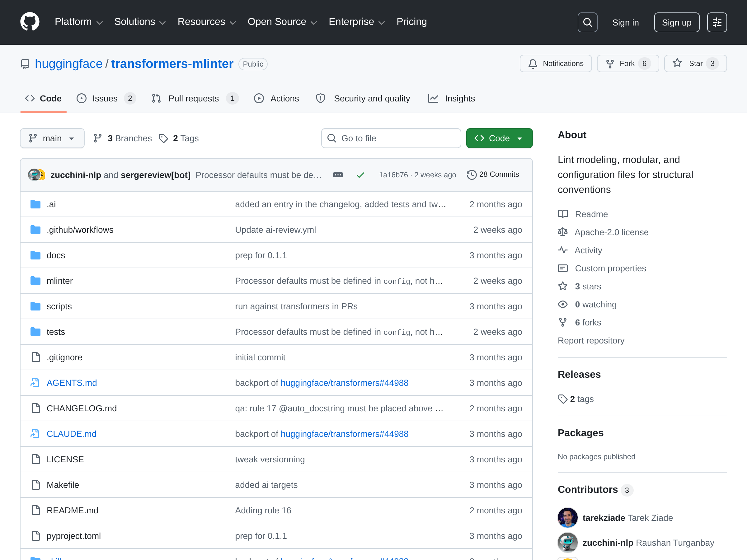
Task: Click the Sign in link
Action: [625, 22]
